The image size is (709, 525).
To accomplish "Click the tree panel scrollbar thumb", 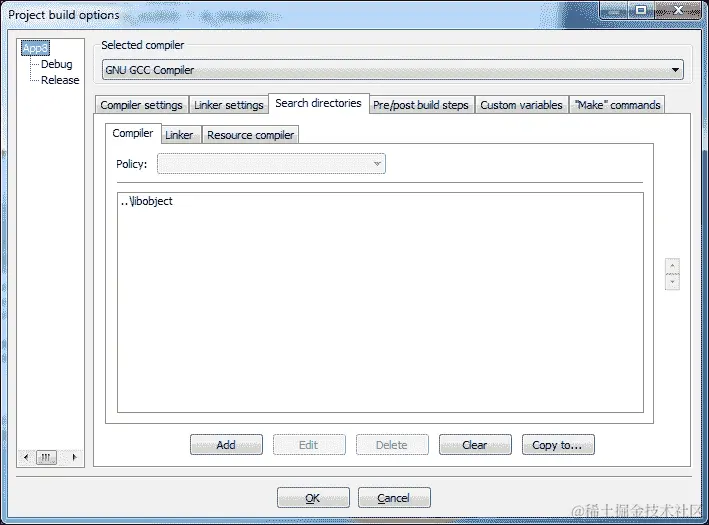I will [x=46, y=458].
